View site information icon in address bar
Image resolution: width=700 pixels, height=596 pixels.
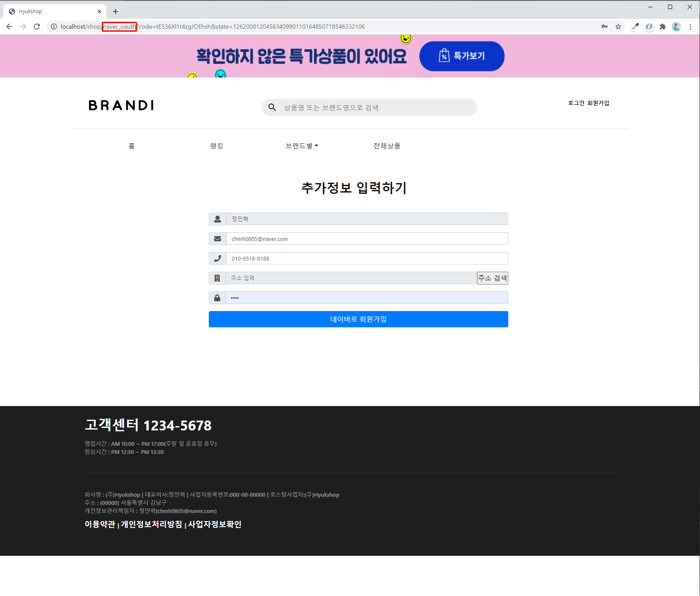(54, 27)
